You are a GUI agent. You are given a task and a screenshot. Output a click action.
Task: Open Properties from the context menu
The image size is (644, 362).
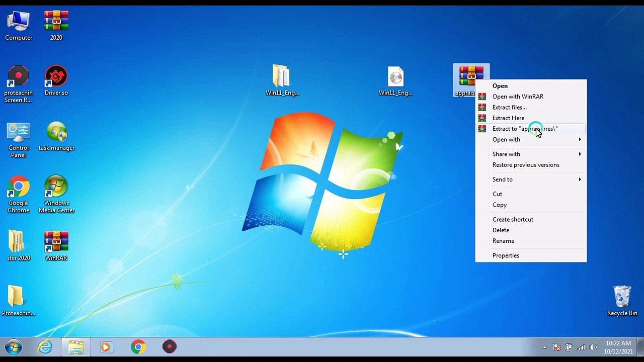[531, 255]
